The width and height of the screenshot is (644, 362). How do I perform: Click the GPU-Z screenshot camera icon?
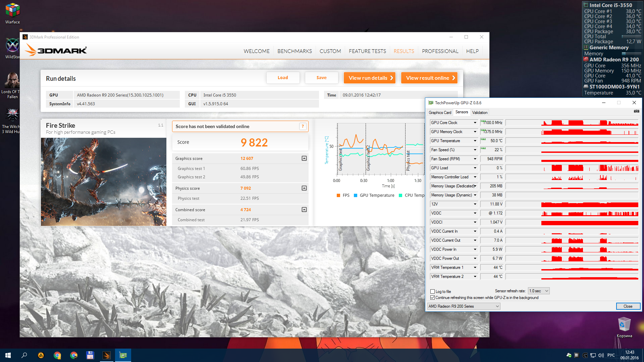(x=636, y=111)
